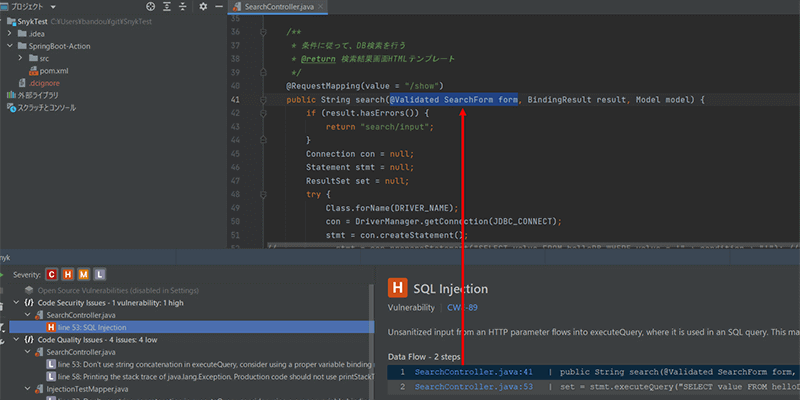Collapse InjectionTestMapper.java node
The image size is (800, 400).
(x=28, y=389)
